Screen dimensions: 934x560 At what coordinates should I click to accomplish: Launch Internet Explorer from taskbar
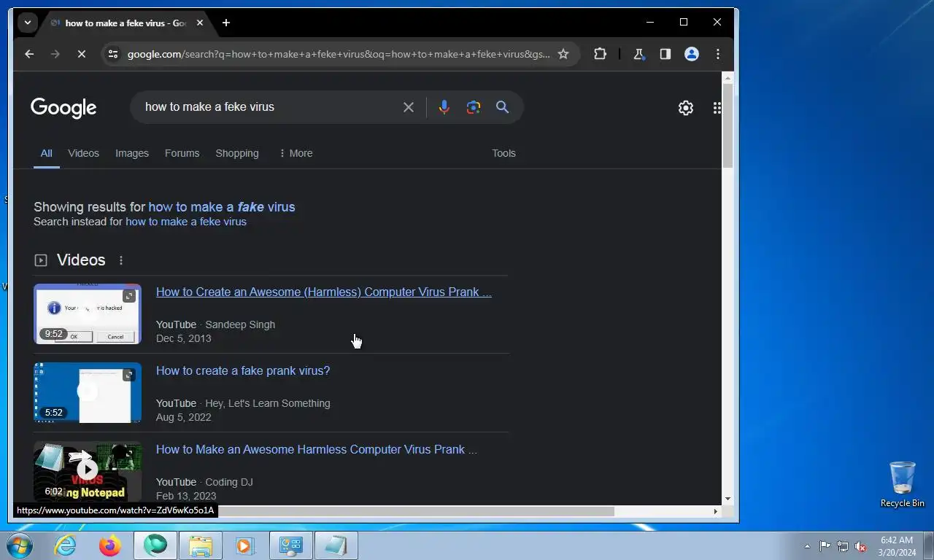[65, 545]
